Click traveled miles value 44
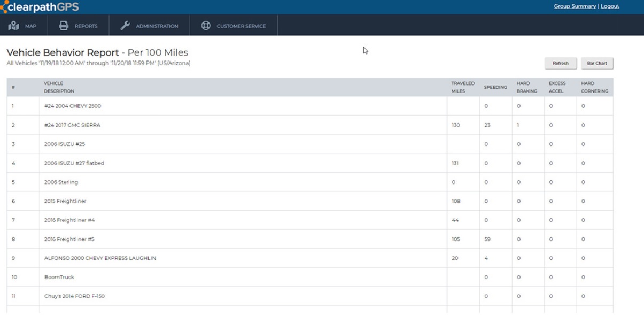644x315 pixels. click(455, 220)
